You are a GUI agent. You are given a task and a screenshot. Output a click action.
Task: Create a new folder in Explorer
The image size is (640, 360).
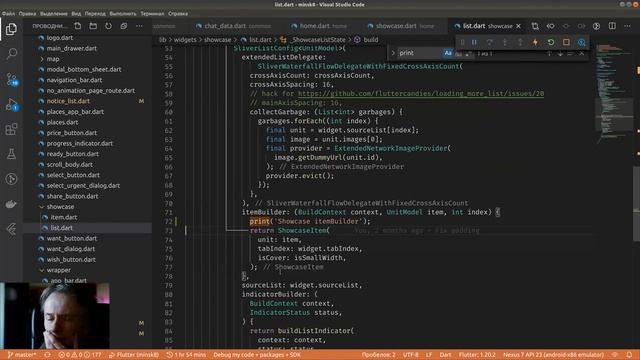coord(93,26)
